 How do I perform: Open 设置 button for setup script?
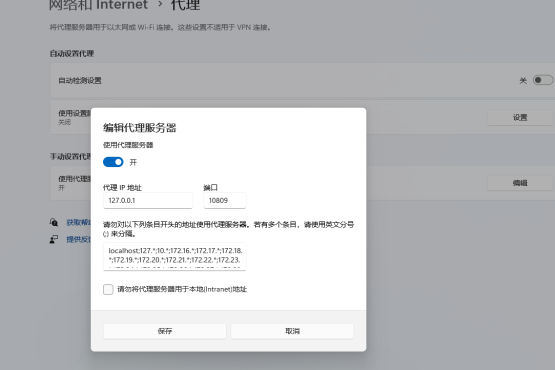[520, 118]
